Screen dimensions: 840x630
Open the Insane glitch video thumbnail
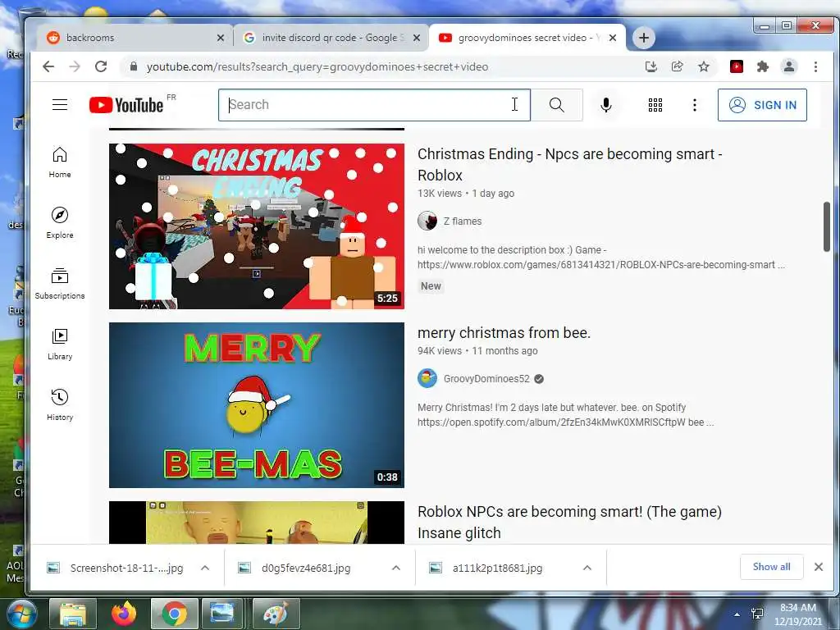pyautogui.click(x=257, y=523)
